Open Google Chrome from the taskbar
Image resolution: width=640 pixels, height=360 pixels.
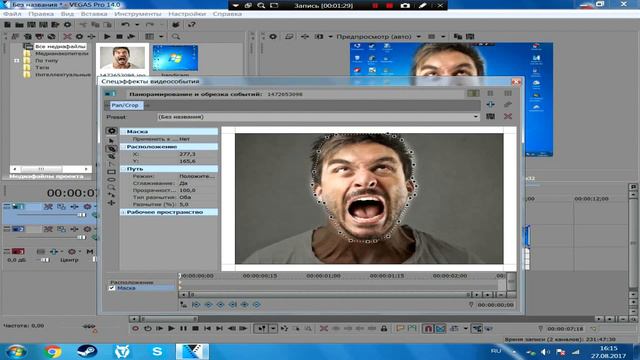[x=53, y=351]
